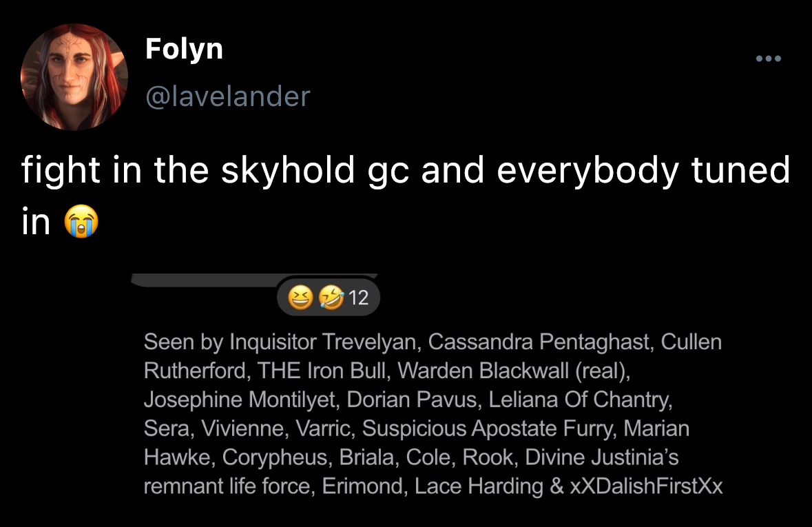Click the tweet text mentioning skyhold gc
The image size is (812, 527).
[x=405, y=170]
